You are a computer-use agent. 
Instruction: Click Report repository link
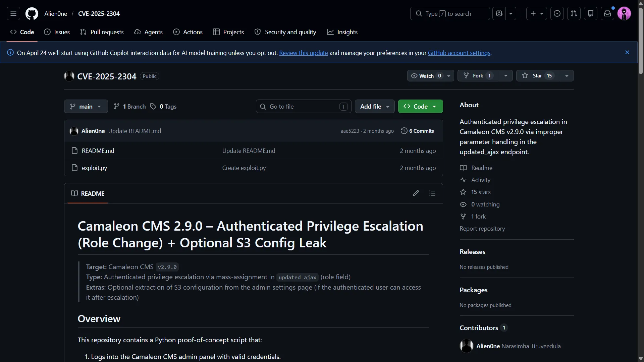pyautogui.click(x=482, y=228)
